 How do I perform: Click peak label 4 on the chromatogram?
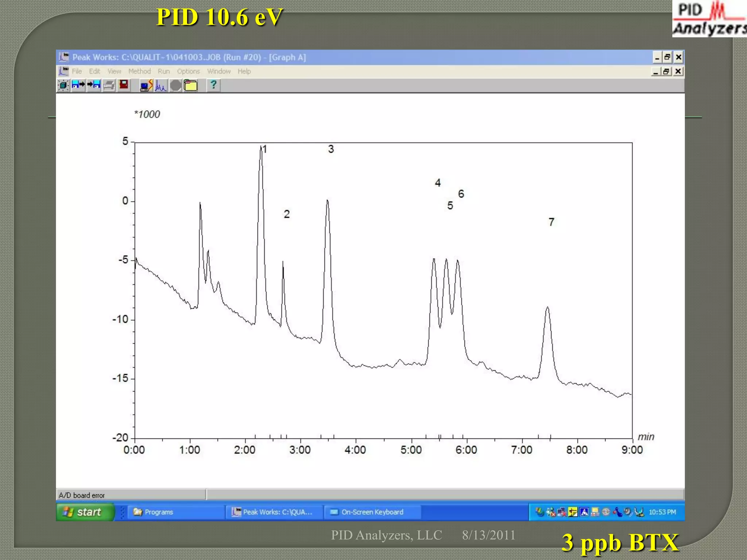(438, 183)
